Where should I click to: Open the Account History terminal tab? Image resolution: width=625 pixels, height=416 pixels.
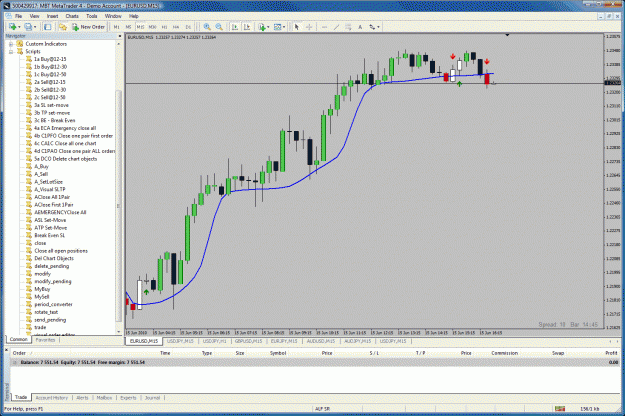[52, 398]
